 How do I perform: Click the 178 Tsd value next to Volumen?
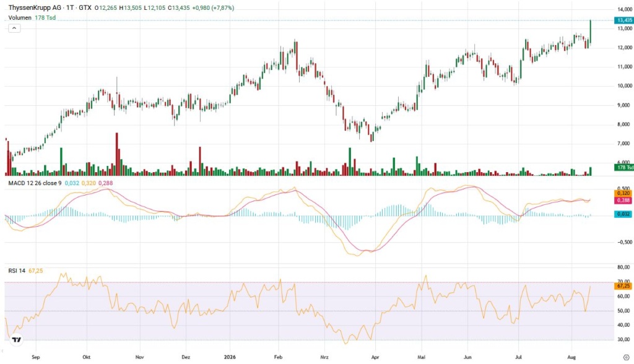pyautogui.click(x=45, y=18)
